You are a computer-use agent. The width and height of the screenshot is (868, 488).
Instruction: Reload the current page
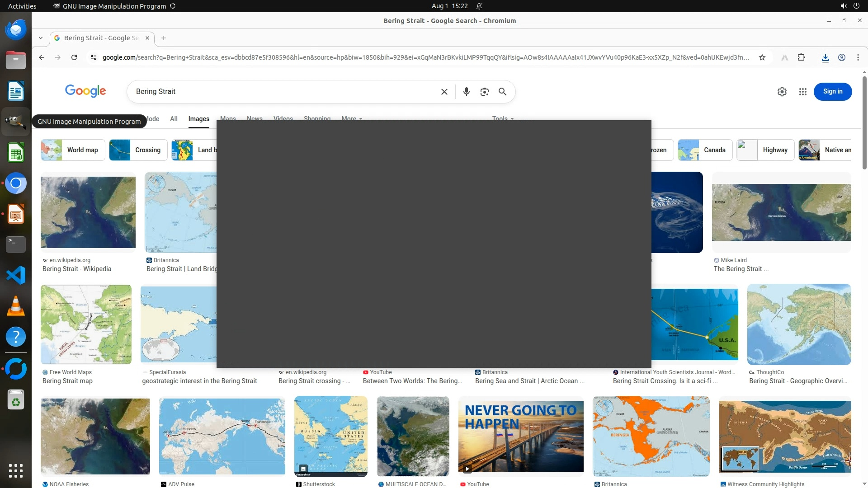[x=74, y=57]
